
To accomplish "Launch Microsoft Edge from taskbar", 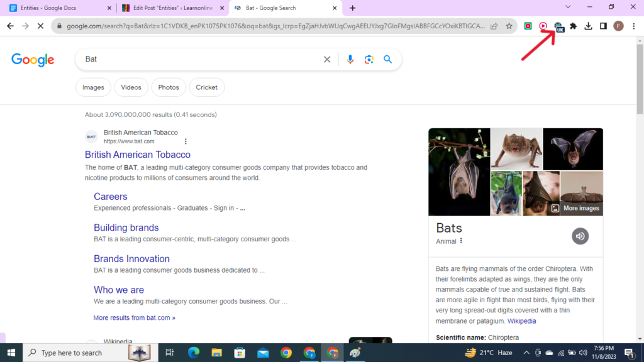I will pos(193,353).
